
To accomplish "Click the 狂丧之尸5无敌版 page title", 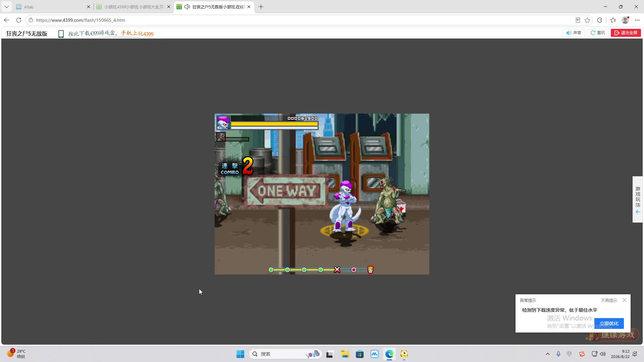I will coord(27,34).
